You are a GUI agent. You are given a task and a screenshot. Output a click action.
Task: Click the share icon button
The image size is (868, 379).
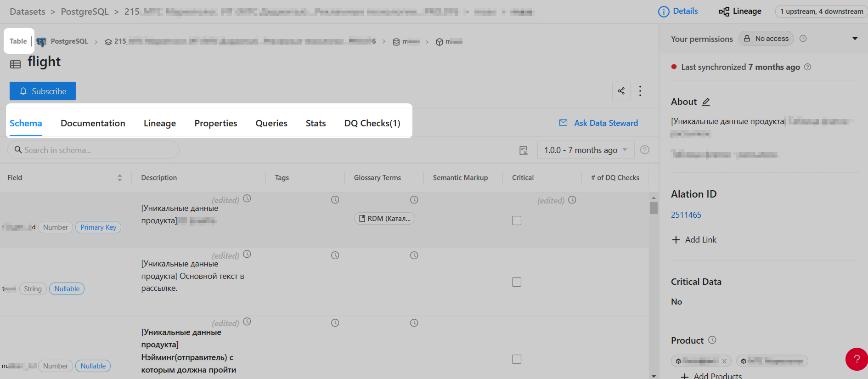coord(621,91)
